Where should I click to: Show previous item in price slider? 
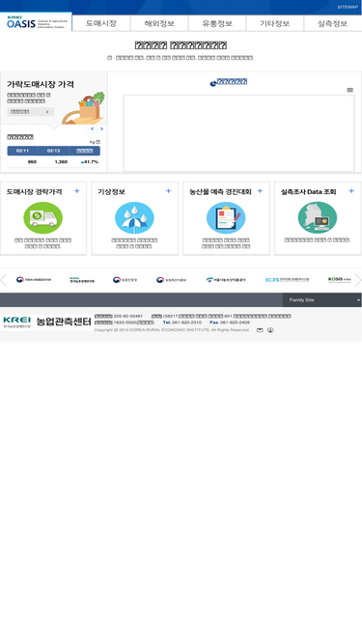coord(92,129)
